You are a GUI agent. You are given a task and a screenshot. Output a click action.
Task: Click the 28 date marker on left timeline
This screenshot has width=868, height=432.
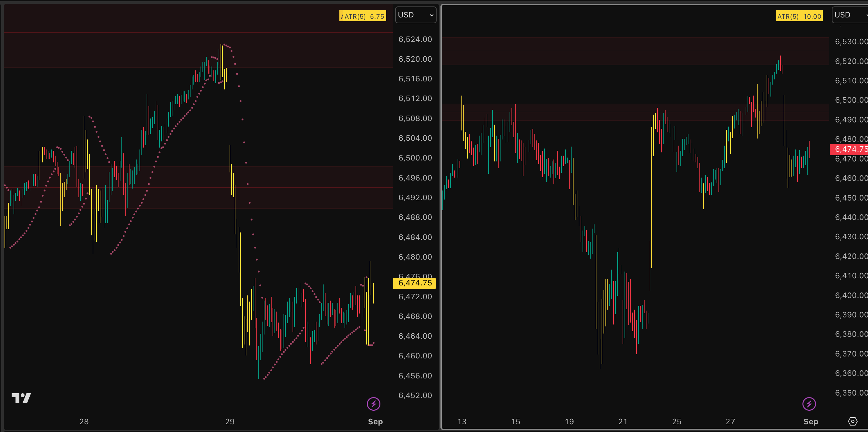tap(84, 422)
